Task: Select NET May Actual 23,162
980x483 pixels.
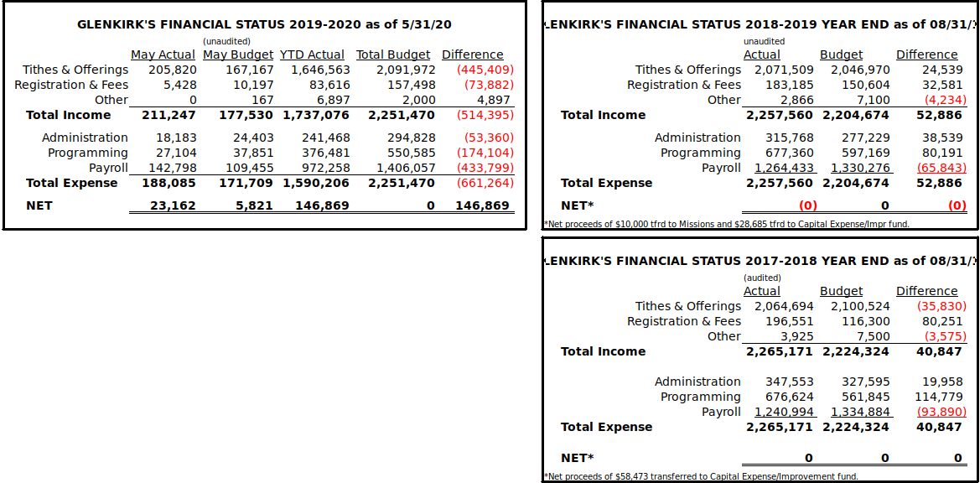Action: tap(174, 205)
